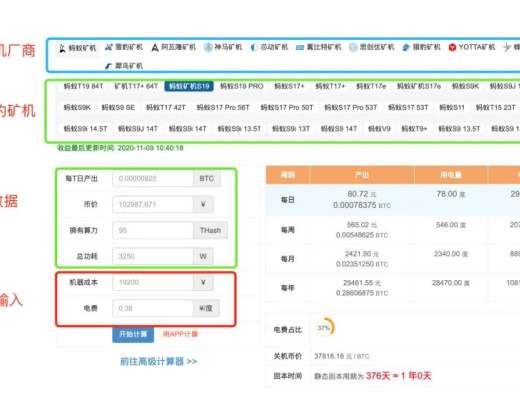
Task: Open the 用APP计算 link
Action: (180, 334)
